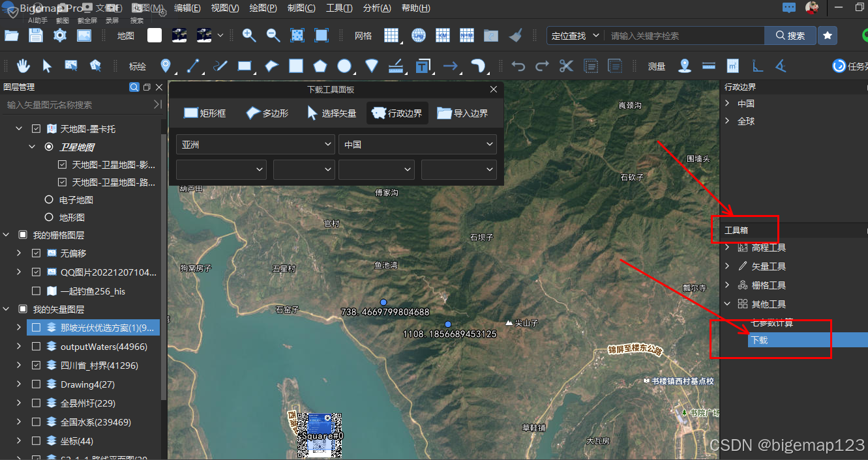Open the 编辑(E) menu

(x=187, y=8)
